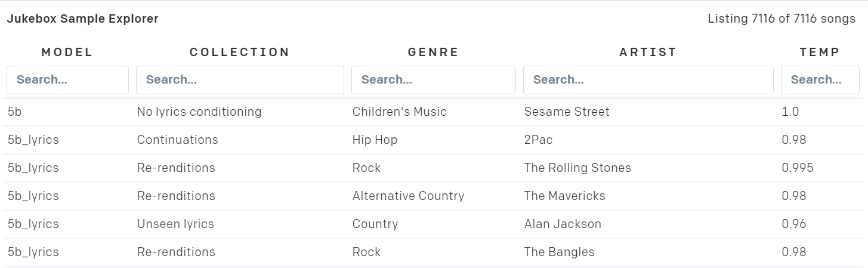Sort by the TEMP column header
Image resolution: width=868 pixels, height=268 pixels.
click(820, 52)
